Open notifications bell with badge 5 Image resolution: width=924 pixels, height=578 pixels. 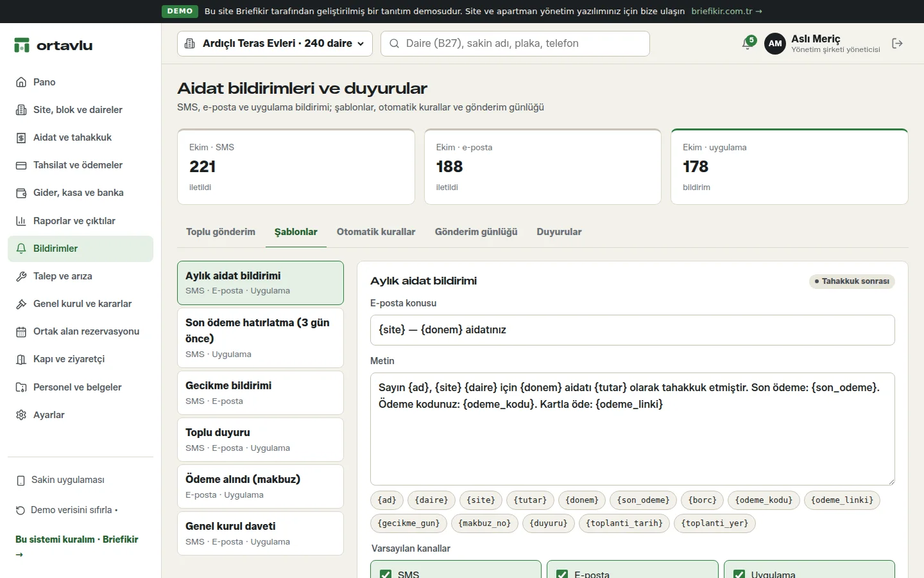[748, 43]
